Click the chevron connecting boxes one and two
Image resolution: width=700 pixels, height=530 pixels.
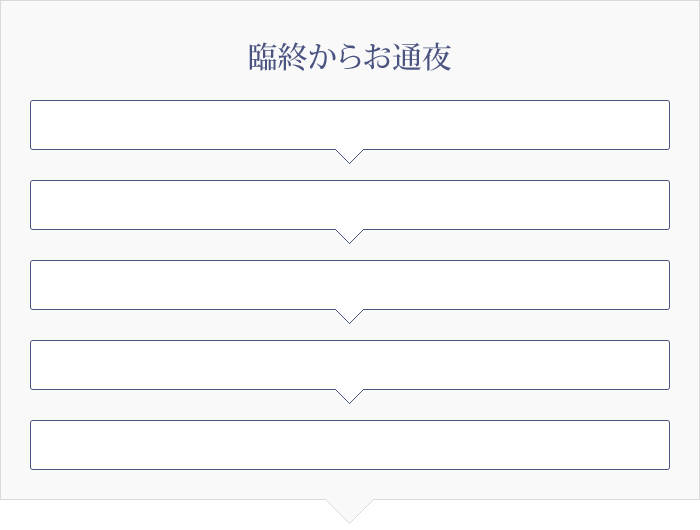350,156
